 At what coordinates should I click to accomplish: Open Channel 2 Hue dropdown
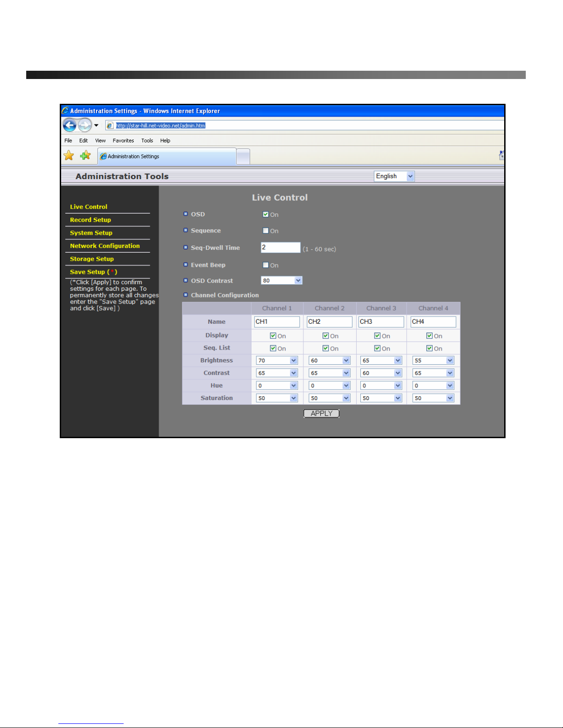click(x=330, y=385)
